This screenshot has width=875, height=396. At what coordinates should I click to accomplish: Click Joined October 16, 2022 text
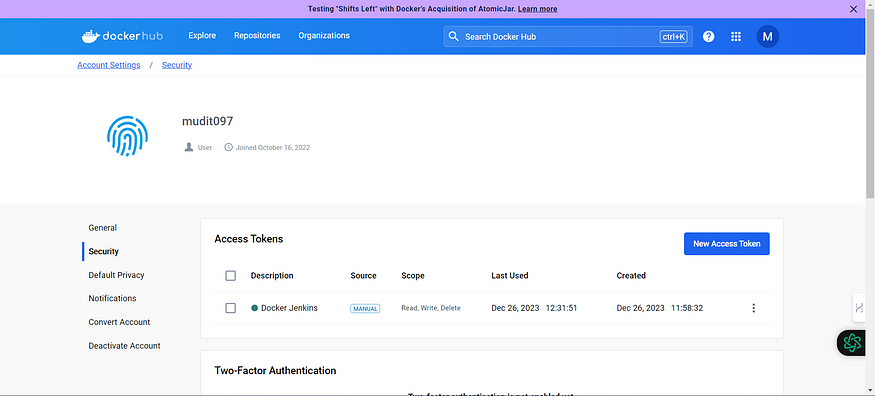pos(272,148)
